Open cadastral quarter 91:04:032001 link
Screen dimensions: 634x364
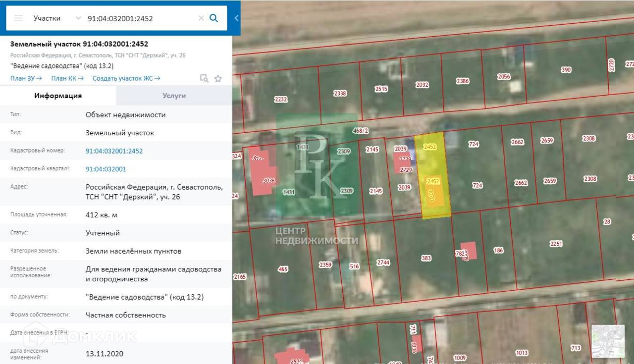click(106, 169)
